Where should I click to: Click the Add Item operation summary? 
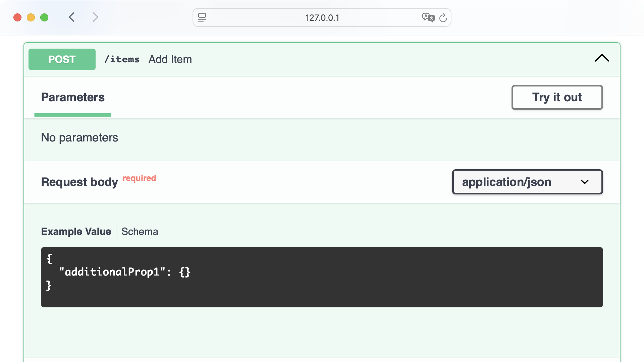point(170,59)
